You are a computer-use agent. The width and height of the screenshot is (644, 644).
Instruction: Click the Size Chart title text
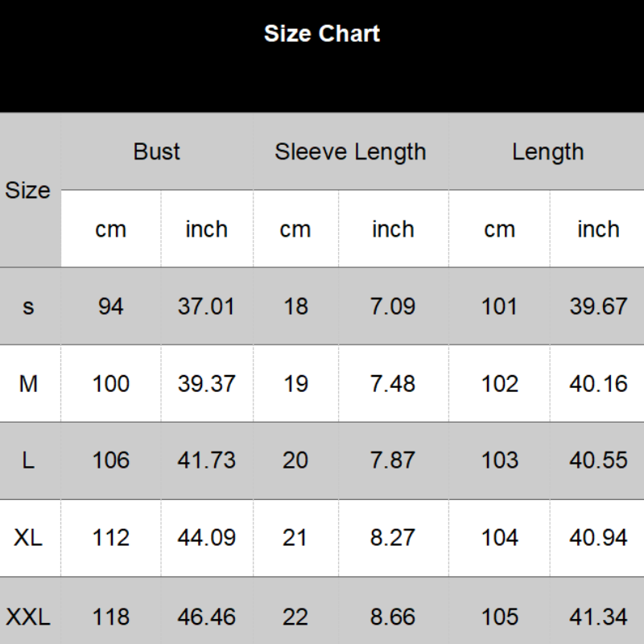(322, 34)
